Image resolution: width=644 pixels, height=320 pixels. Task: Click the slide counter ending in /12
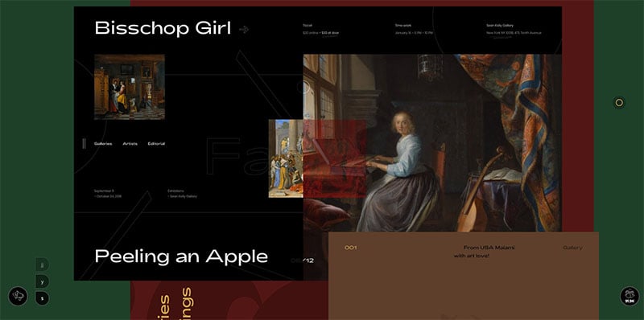pyautogui.click(x=303, y=261)
